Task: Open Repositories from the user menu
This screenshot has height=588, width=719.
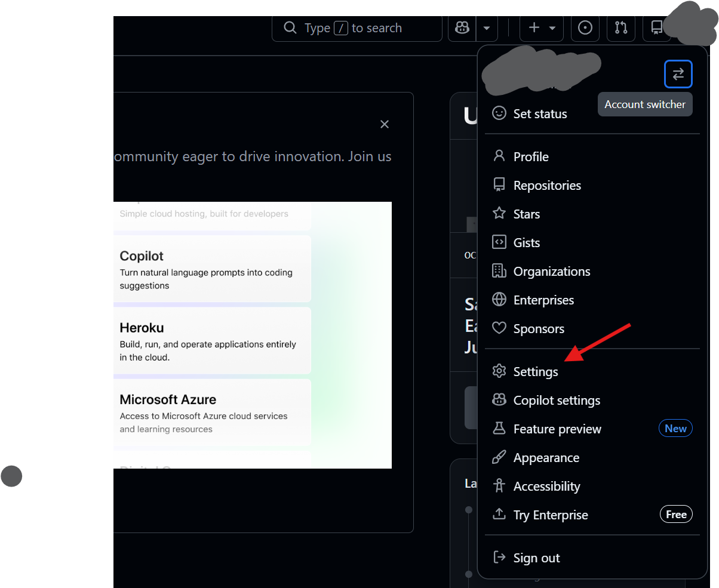Action: [592, 185]
